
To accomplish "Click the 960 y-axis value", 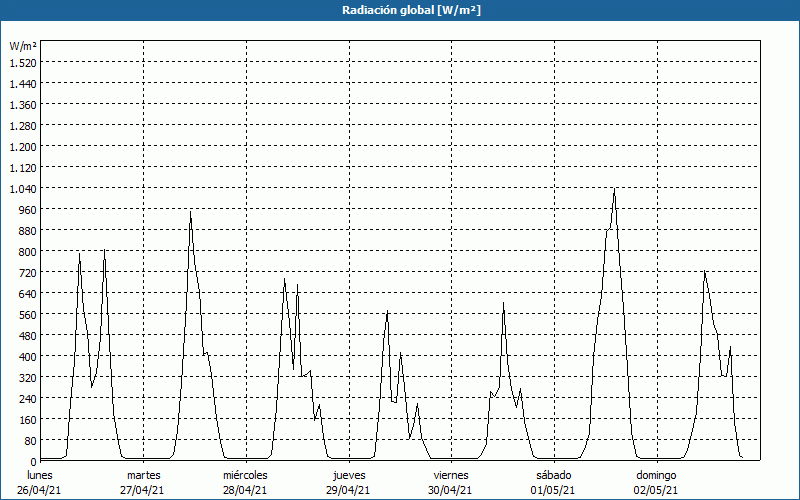I will point(27,210).
